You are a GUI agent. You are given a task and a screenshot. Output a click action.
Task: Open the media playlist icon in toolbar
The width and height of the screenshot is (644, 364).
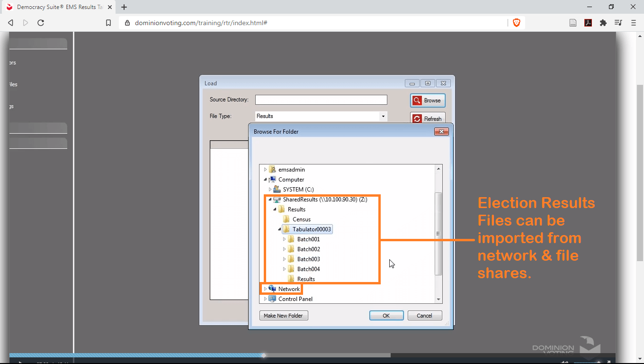tap(618, 23)
